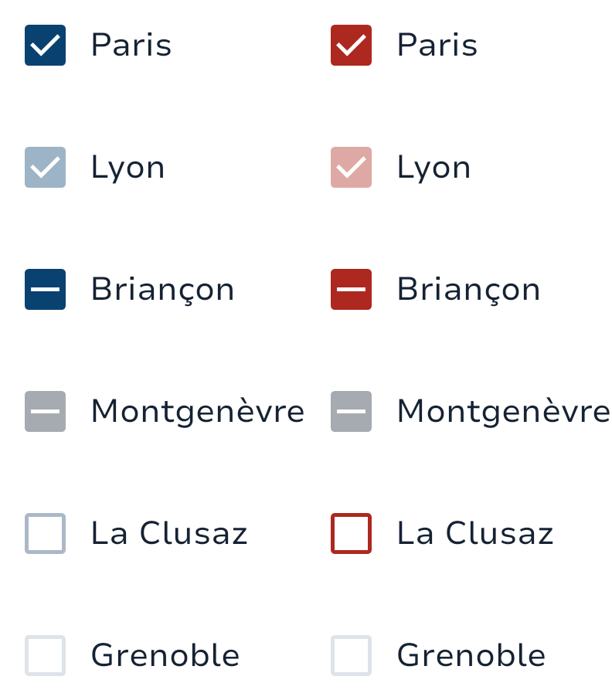This screenshot has width=612, height=700.
Task: Toggle the pale pink Lyon checkbox
Action: [351, 168]
